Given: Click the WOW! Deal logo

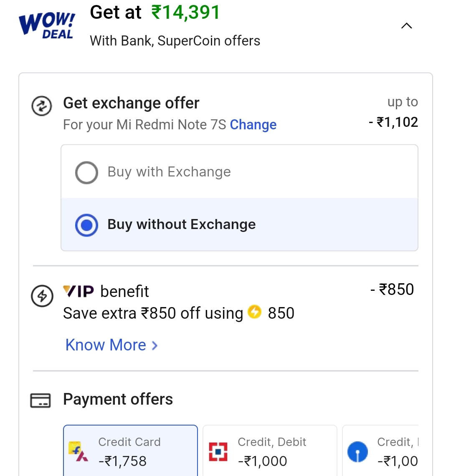Looking at the screenshot, I should pyautogui.click(x=47, y=25).
